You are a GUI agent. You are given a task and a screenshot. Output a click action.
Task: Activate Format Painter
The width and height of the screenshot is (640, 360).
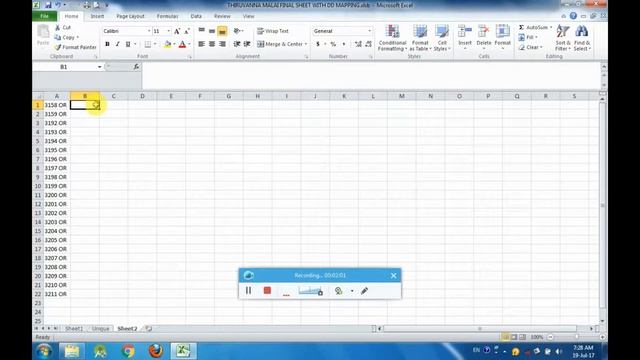76,47
